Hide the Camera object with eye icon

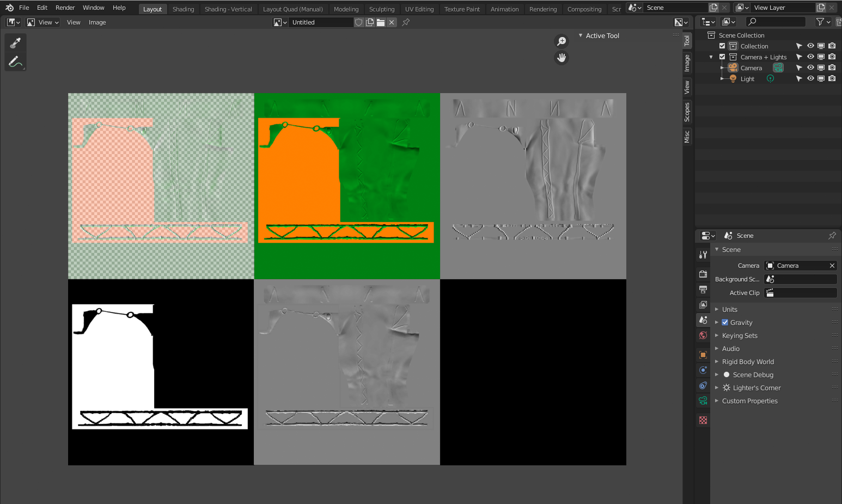point(810,68)
